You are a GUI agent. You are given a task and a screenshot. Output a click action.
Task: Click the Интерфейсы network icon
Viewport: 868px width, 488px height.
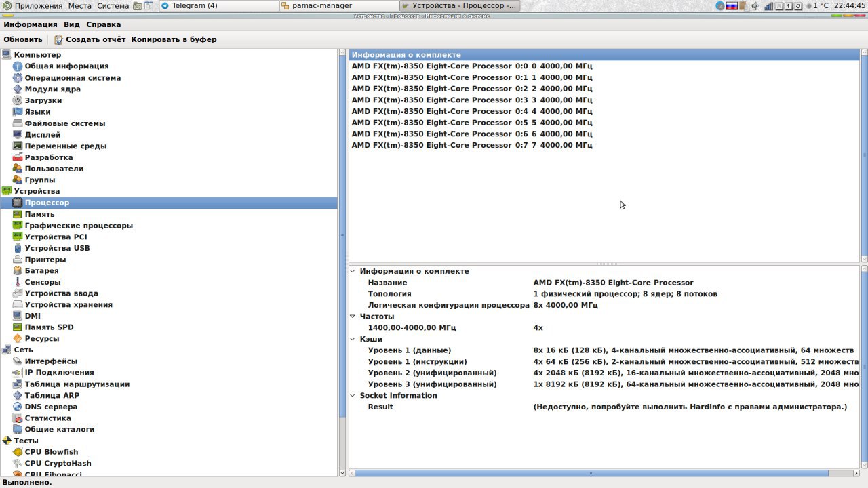[x=18, y=361]
